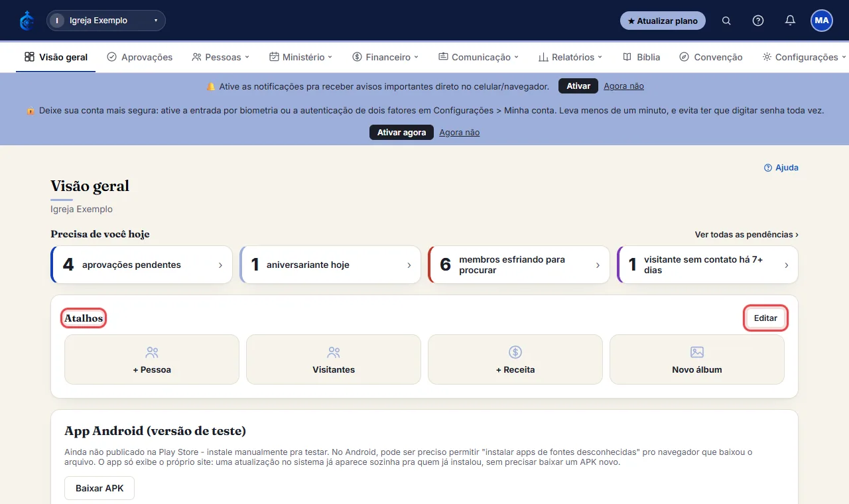Click Ativar for notifications

tap(578, 86)
